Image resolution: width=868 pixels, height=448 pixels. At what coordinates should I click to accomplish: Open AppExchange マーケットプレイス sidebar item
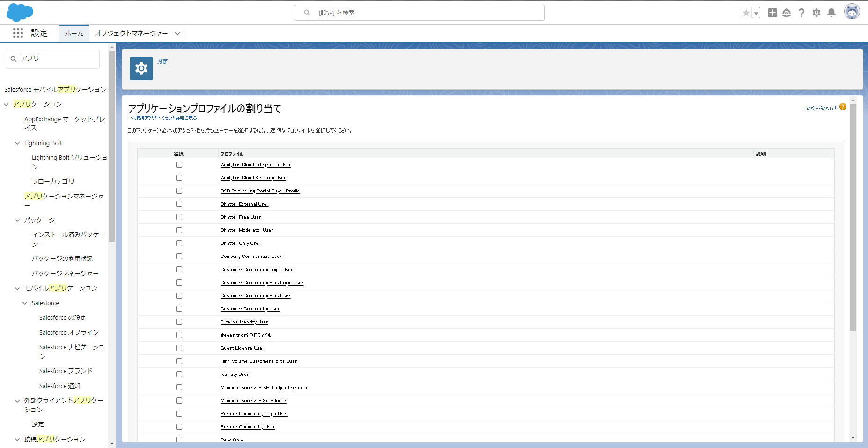(x=65, y=124)
